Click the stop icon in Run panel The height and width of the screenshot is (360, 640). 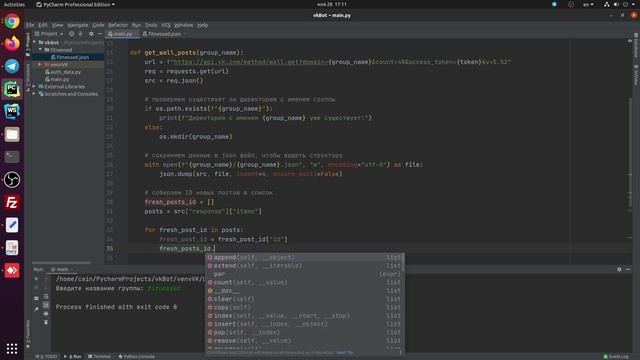tap(36, 288)
